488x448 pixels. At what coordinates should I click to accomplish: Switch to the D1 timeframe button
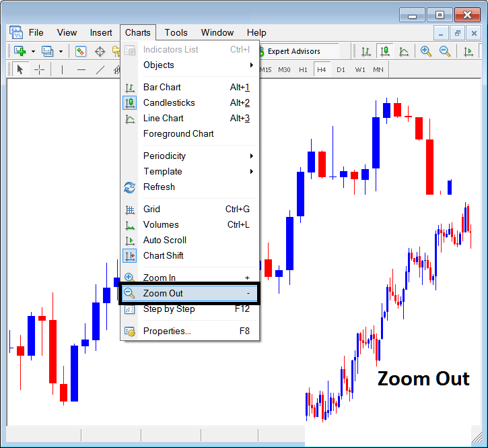point(341,69)
